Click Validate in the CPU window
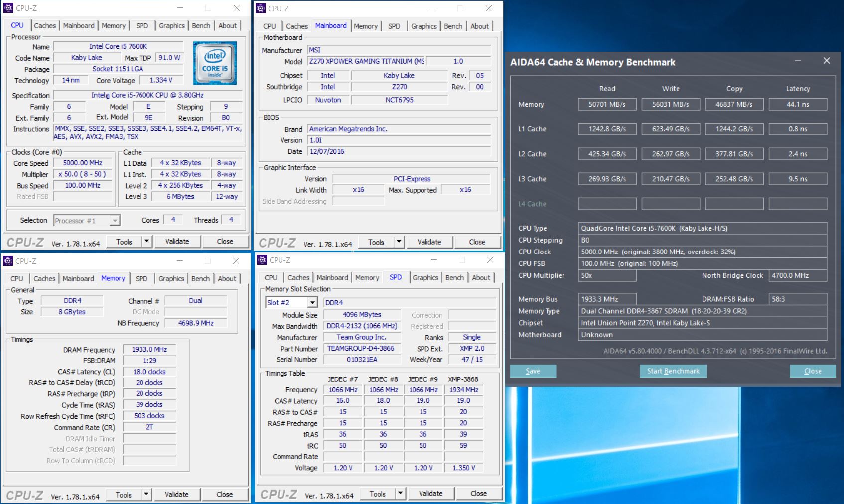 (x=177, y=241)
